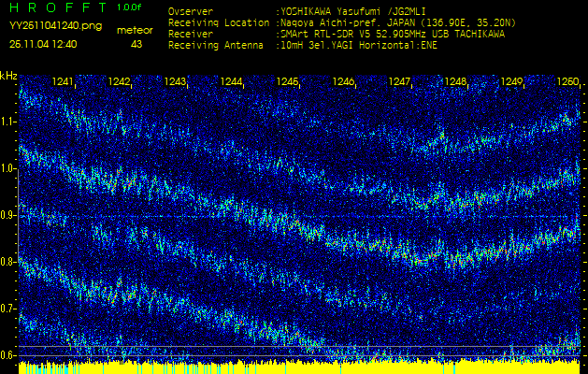The height and width of the screenshot is (374, 588).
Task: Click the 0.7 frequency axis label
Action: coord(8,309)
